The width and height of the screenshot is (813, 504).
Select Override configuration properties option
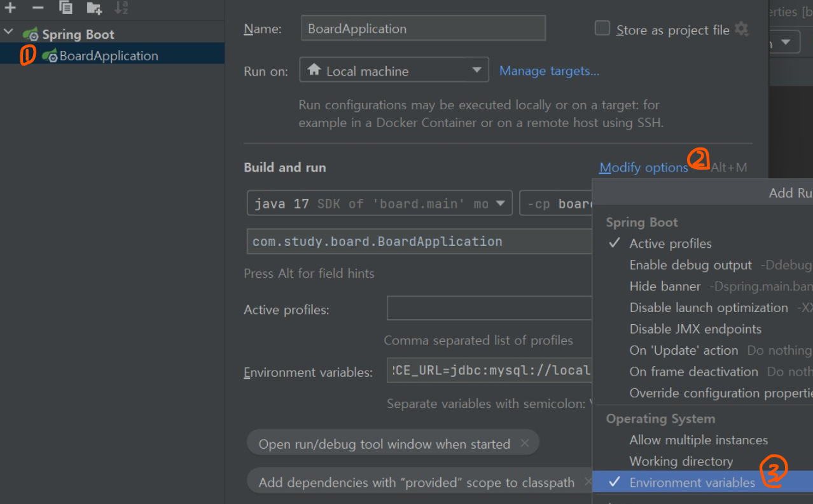(x=721, y=393)
